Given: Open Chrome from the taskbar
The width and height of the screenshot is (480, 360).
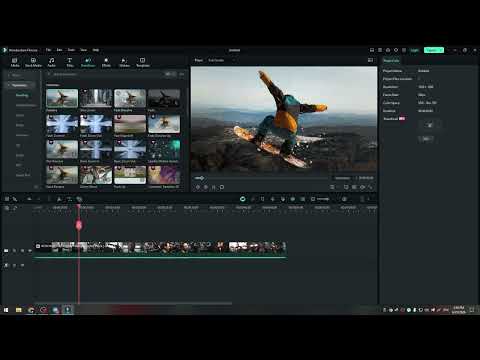Looking at the screenshot, I should tap(31, 310).
